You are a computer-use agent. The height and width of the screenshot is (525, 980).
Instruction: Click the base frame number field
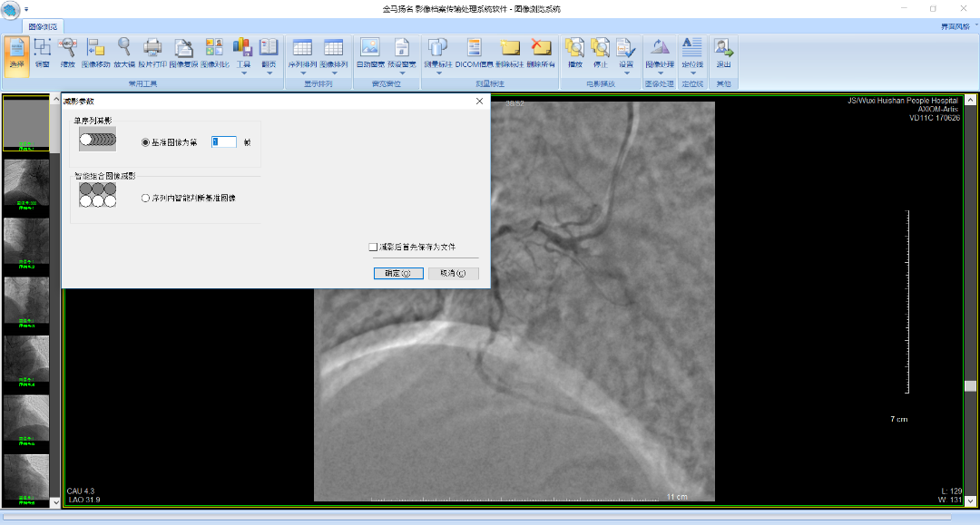point(224,142)
